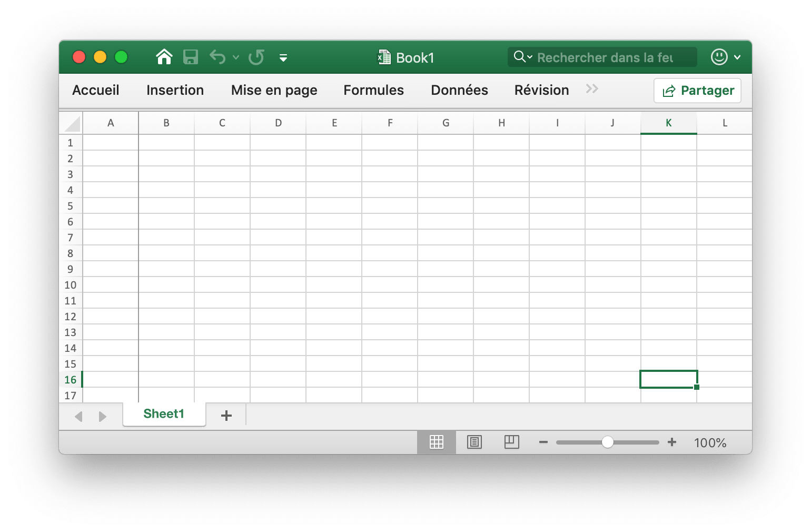Click the smiley face feedback icon
This screenshot has height=532, width=811.
click(719, 57)
